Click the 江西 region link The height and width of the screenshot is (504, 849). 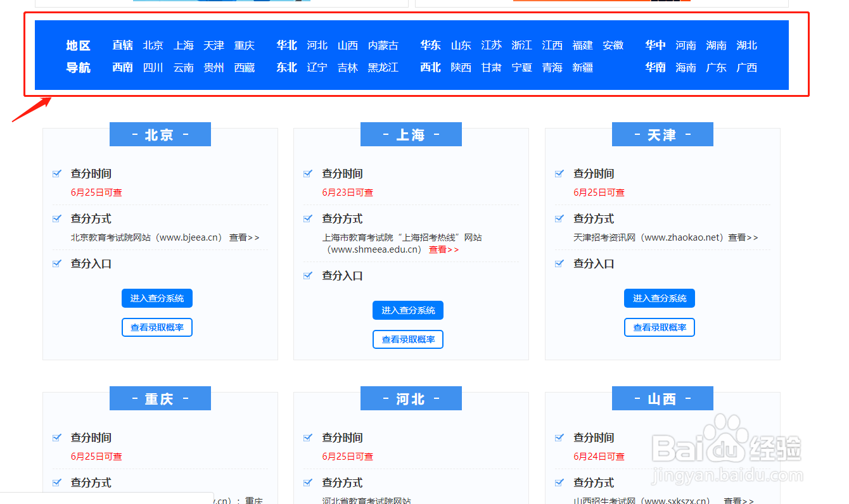pos(552,46)
